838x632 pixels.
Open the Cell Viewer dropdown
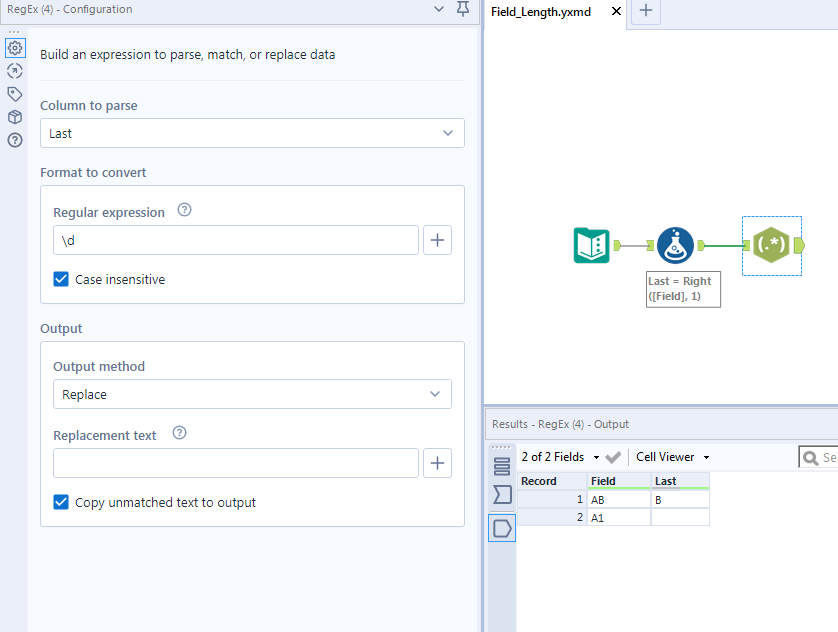(x=672, y=457)
